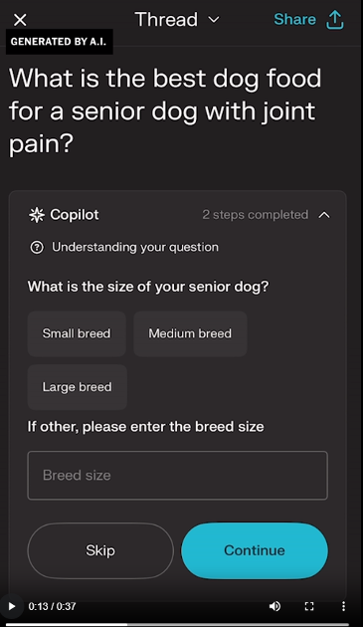Select the Small breed option
364x627 pixels.
pyautogui.click(x=77, y=333)
